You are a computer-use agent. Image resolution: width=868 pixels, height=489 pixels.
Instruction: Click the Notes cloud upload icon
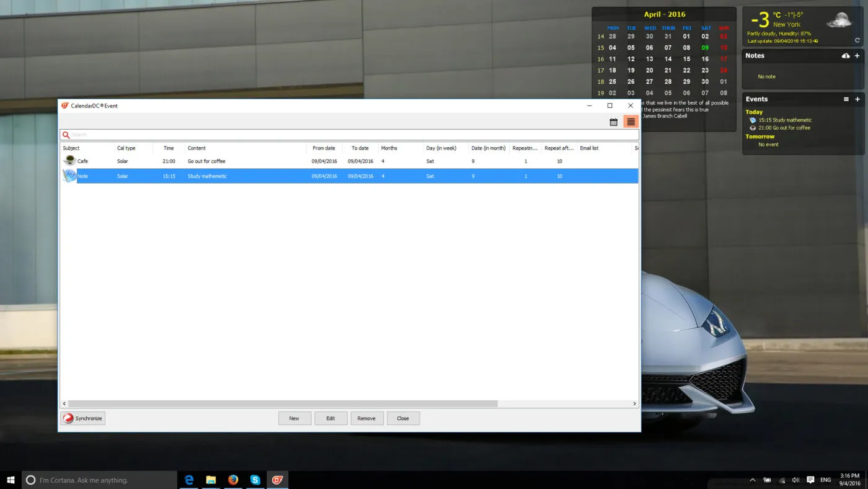(x=846, y=56)
